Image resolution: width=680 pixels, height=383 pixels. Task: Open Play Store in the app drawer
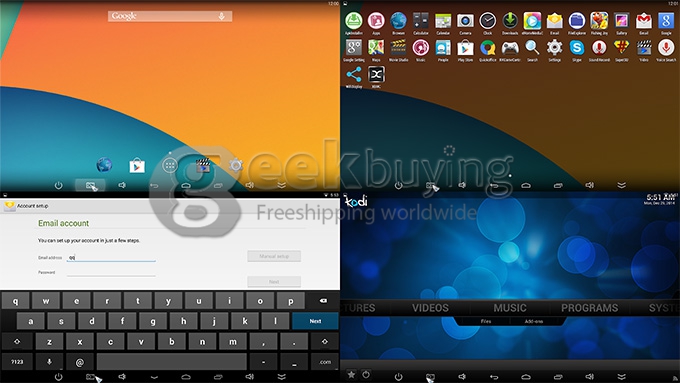[x=465, y=48]
